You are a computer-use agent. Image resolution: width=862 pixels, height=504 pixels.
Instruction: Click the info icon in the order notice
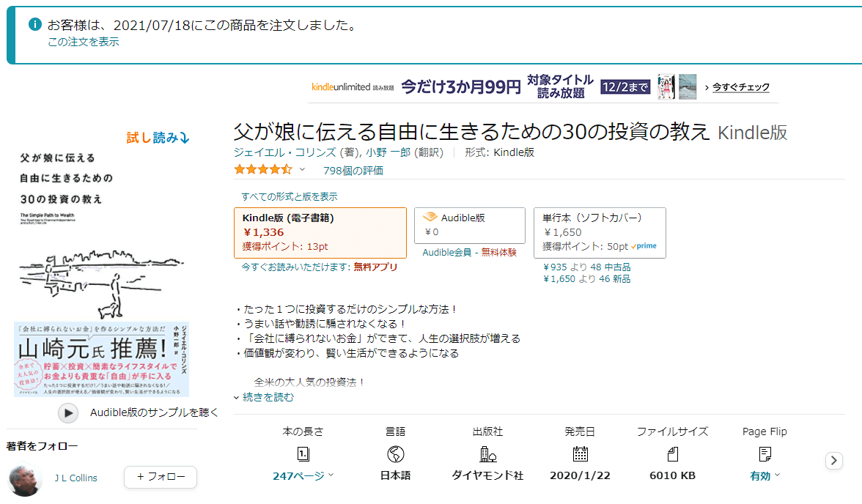pyautogui.click(x=34, y=24)
